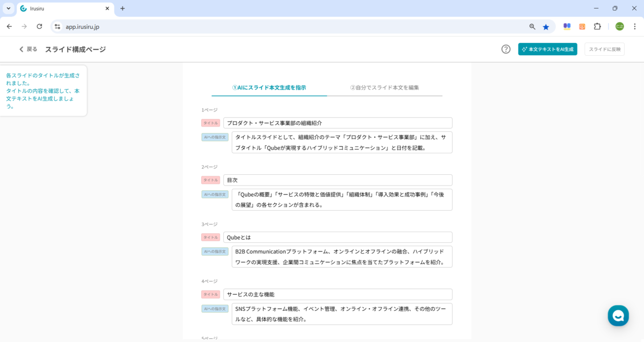644x342 pixels.
Task: Open the tab search dropdown arrow
Action: 8,9
